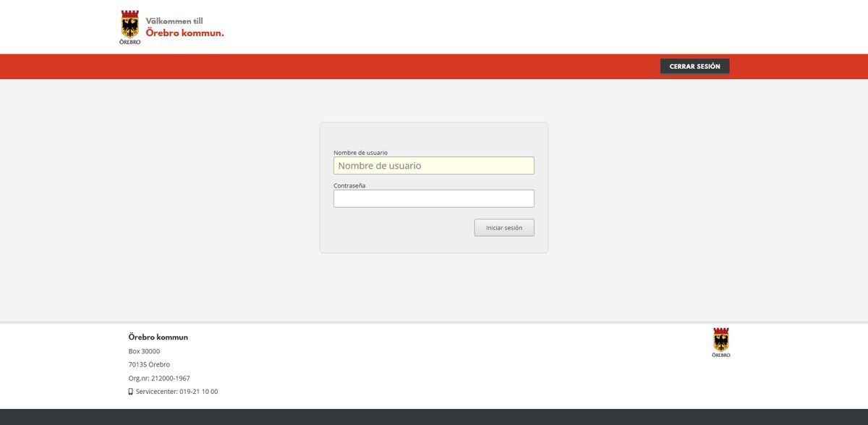Click the Servicecenter number 019-21 10 00
The height and width of the screenshot is (425, 868).
point(198,392)
